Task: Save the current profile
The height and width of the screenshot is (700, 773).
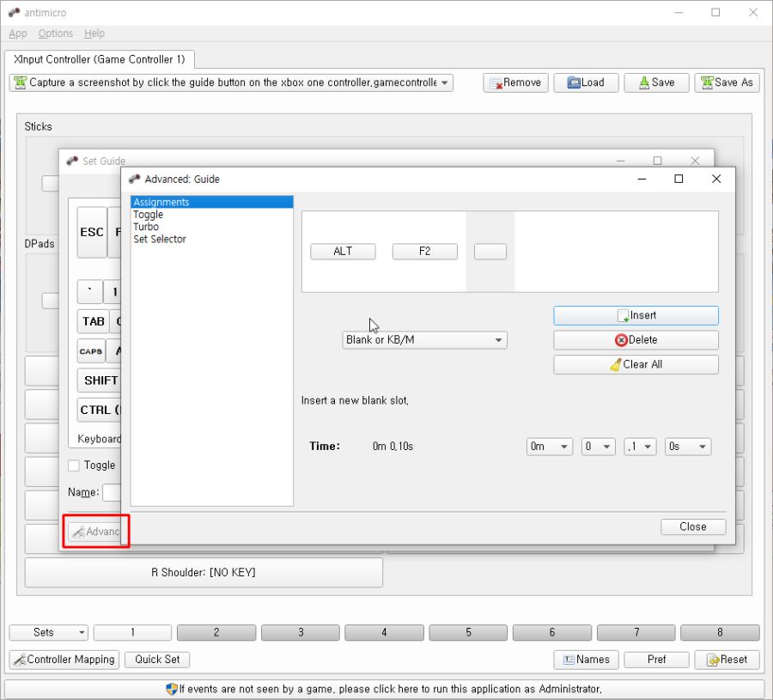Action: tap(655, 82)
